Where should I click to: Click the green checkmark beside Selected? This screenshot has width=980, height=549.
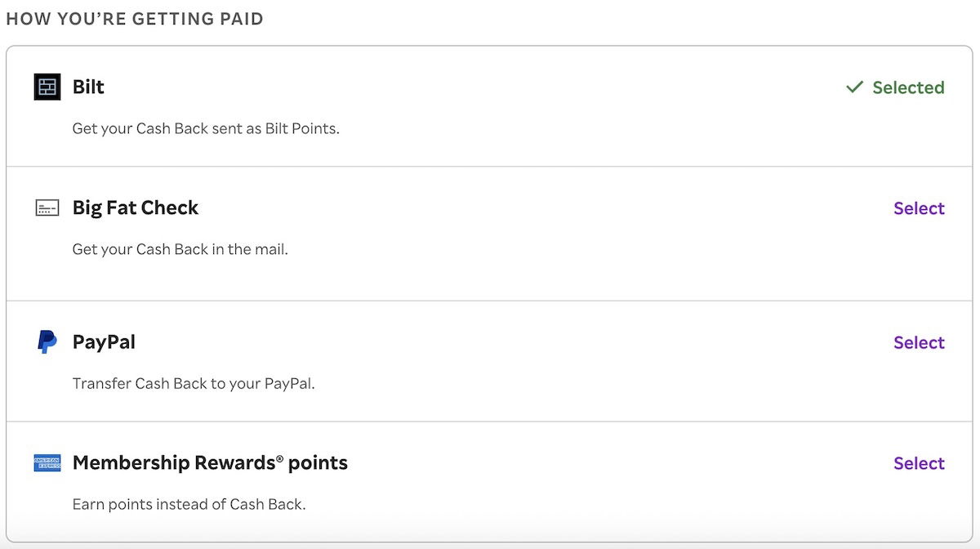(x=854, y=87)
